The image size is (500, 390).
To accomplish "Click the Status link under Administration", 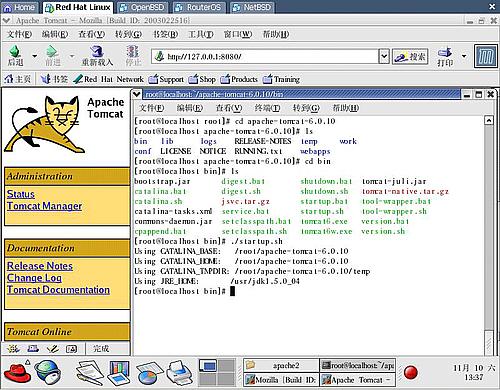I will 21,194.
